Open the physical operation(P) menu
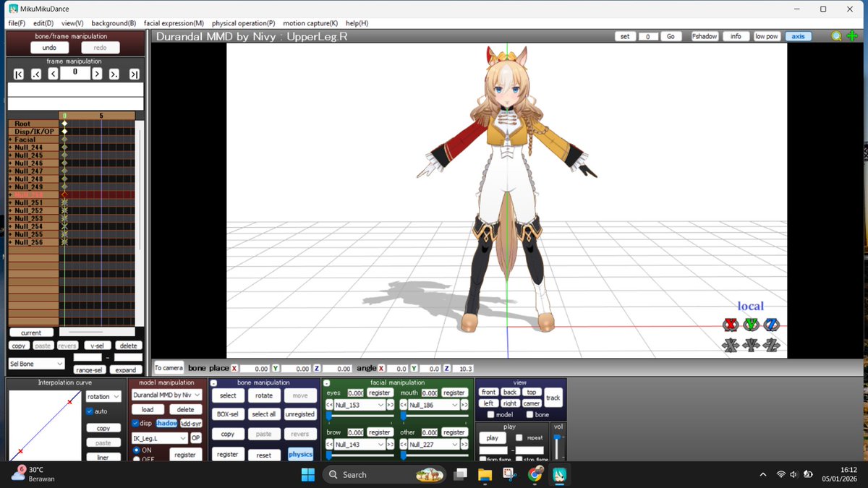The height and width of the screenshot is (488, 868). click(x=244, y=23)
